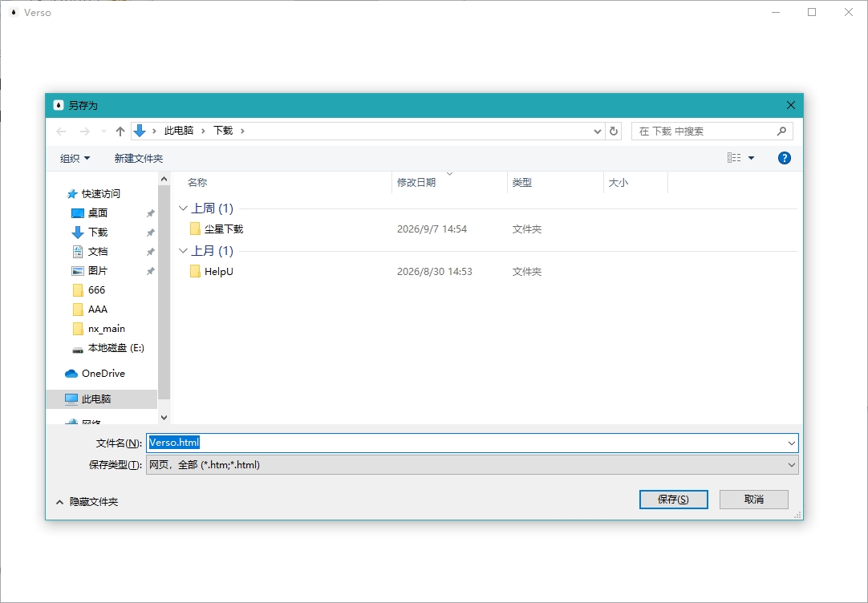
Task: Select 快速访问 in the navigation pane
Action: [101, 193]
